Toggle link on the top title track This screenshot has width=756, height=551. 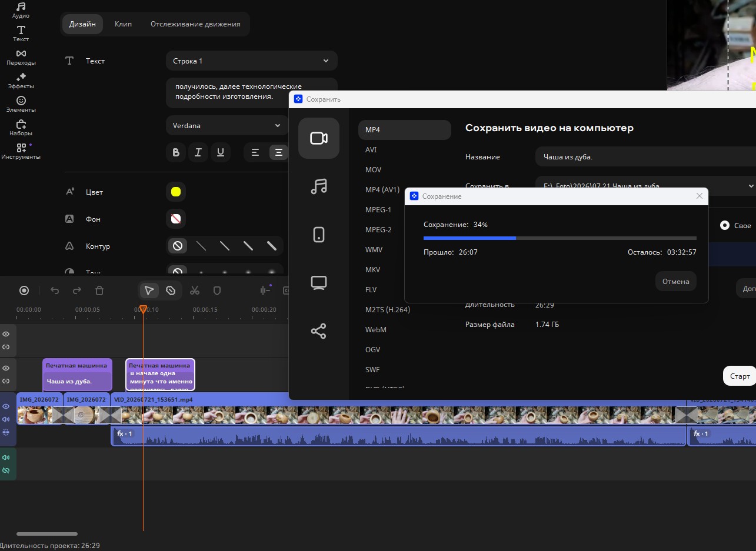click(6, 347)
